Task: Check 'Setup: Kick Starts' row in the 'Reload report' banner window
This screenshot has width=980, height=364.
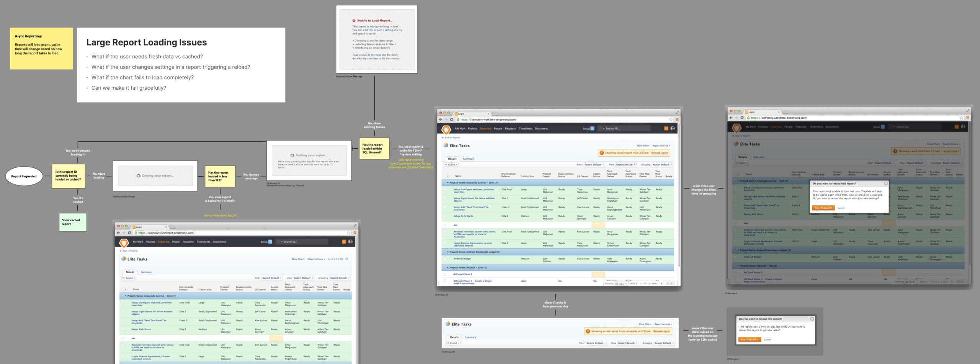Action: (x=445, y=216)
